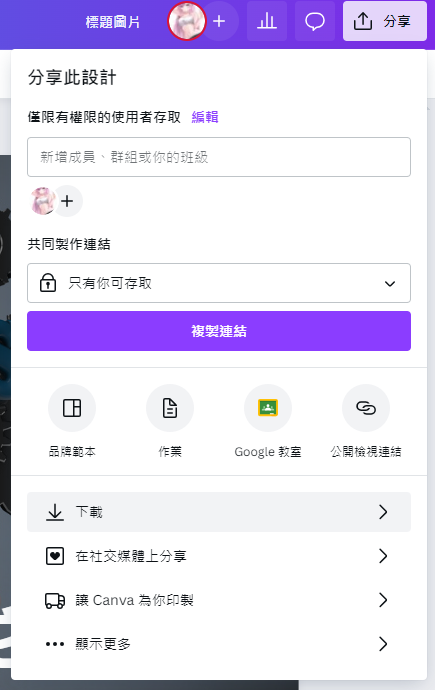Select the 作業 assignment icon

pyautogui.click(x=170, y=408)
